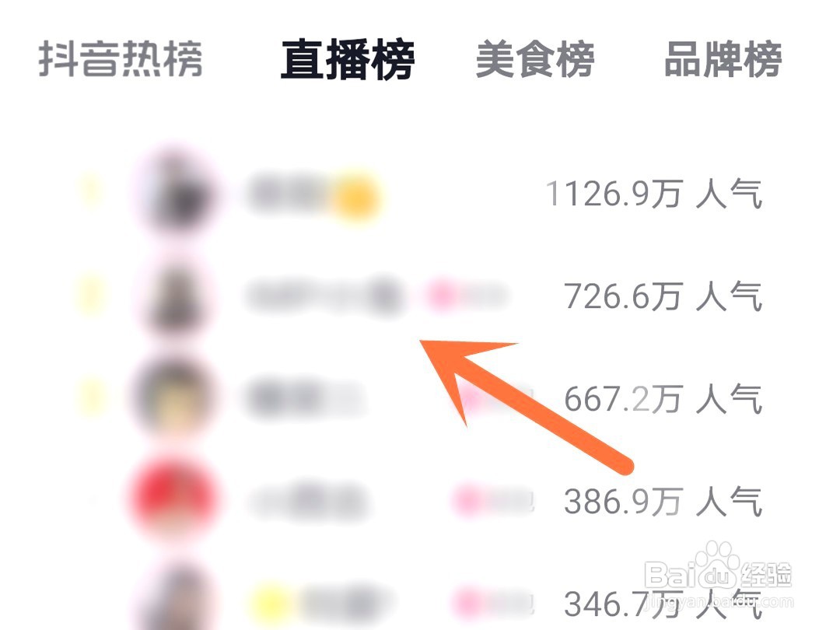840x630 pixels.
Task: Switch to the 抖音热榜 tab
Action: pos(121,59)
